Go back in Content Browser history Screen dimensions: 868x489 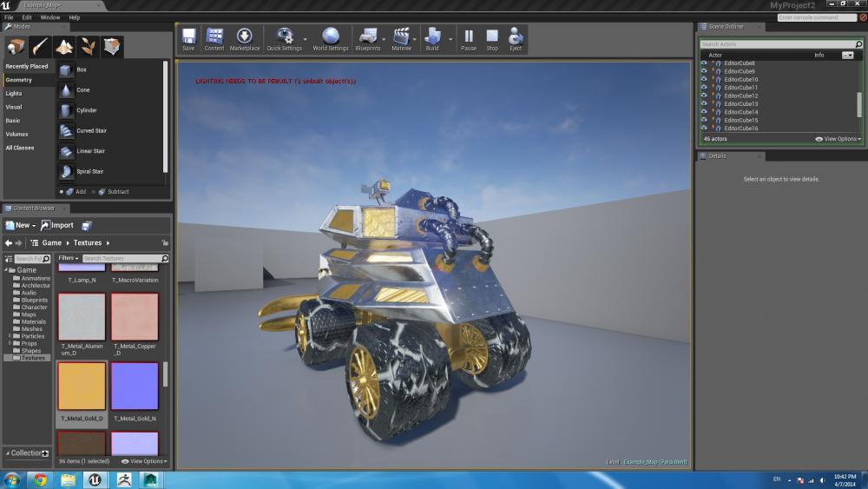point(9,243)
